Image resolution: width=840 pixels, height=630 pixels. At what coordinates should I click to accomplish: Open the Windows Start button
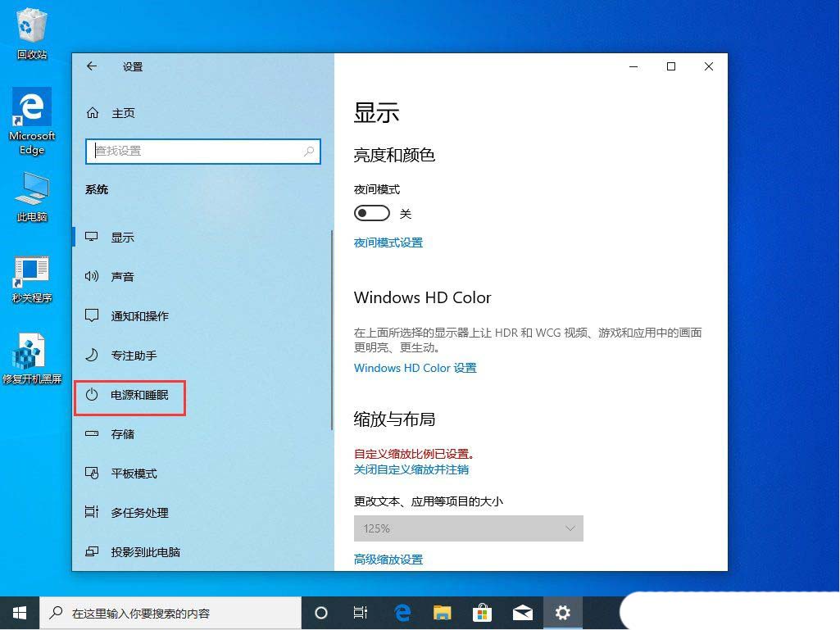[20, 613]
